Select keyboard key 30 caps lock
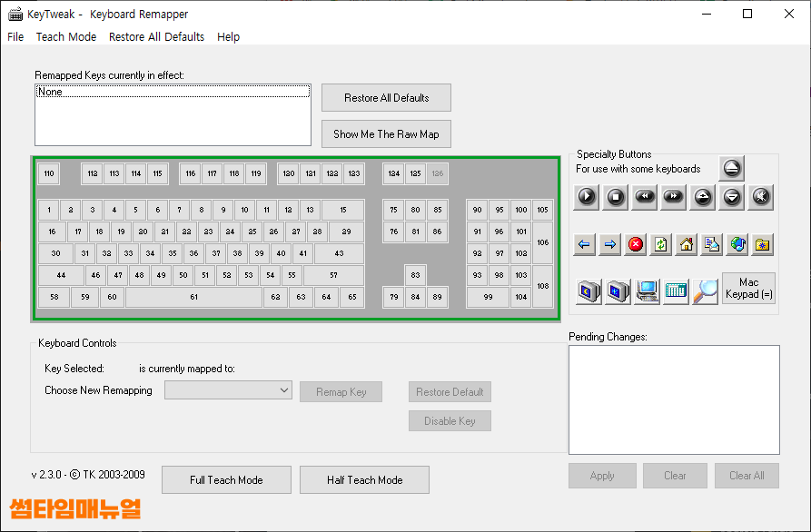 (56, 253)
